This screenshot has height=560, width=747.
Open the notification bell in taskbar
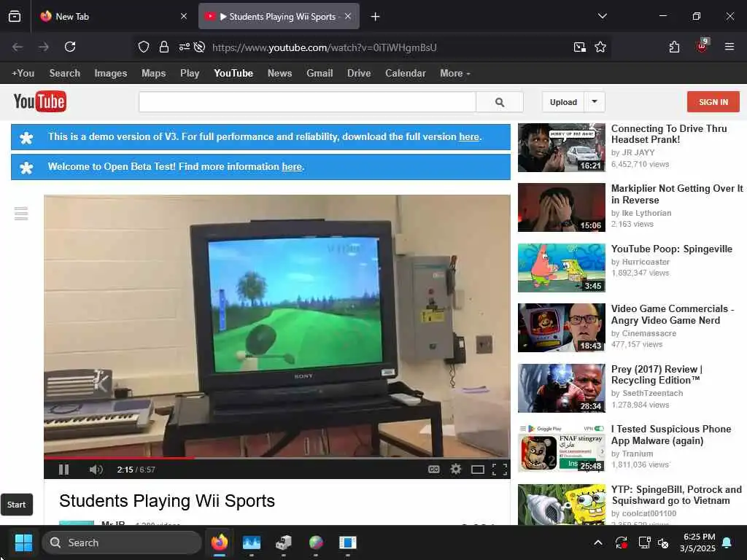pos(727,542)
